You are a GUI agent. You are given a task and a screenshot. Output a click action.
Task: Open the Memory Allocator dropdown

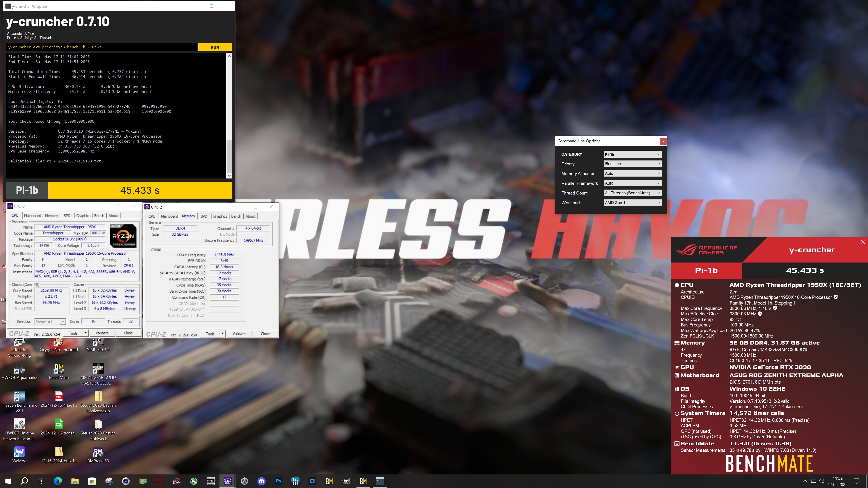tap(632, 174)
